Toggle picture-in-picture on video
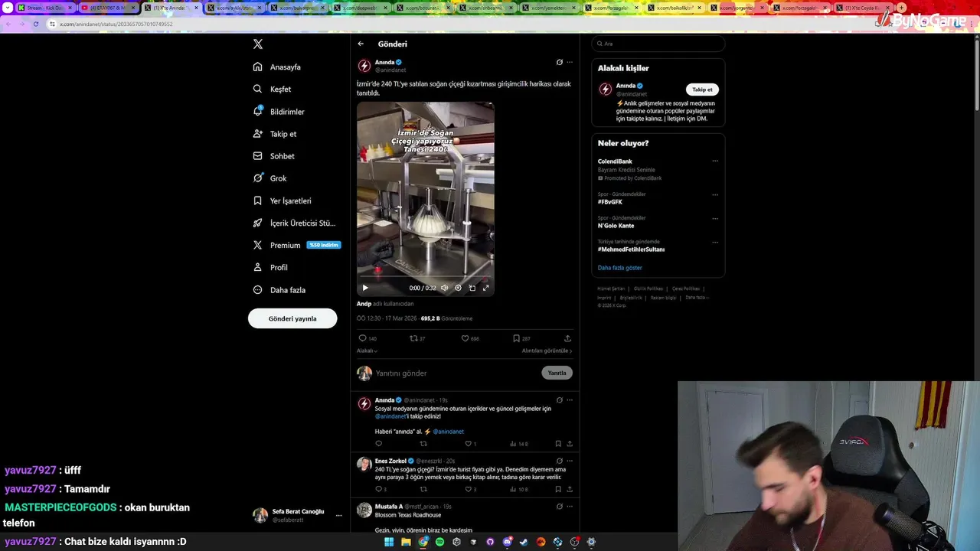 tap(472, 288)
